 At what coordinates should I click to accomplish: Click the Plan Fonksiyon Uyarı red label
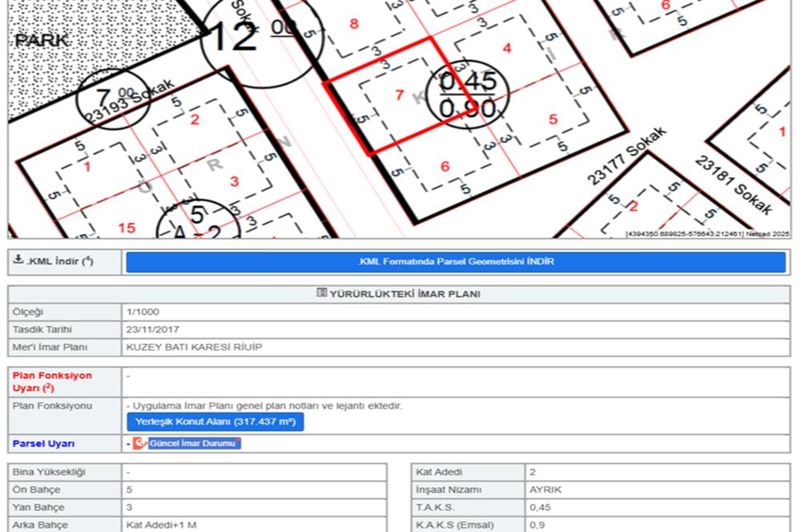click(x=52, y=381)
